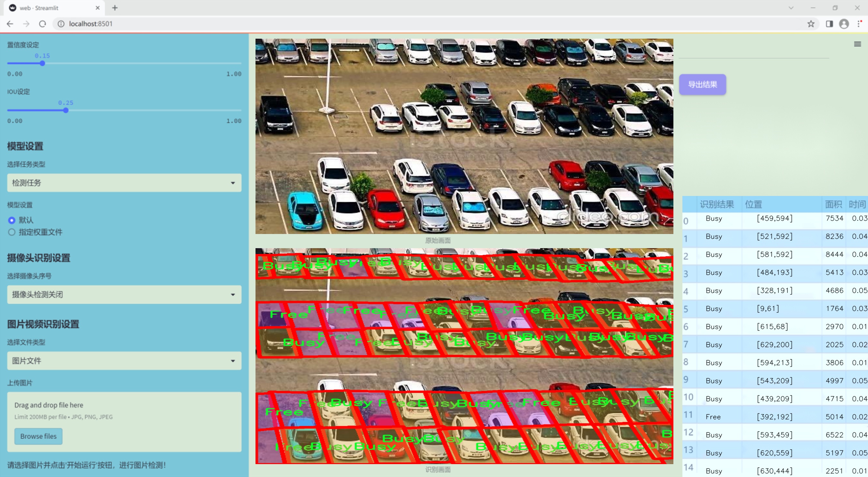Click the 导出结果 export button
The height and width of the screenshot is (477, 868).
[x=702, y=85]
